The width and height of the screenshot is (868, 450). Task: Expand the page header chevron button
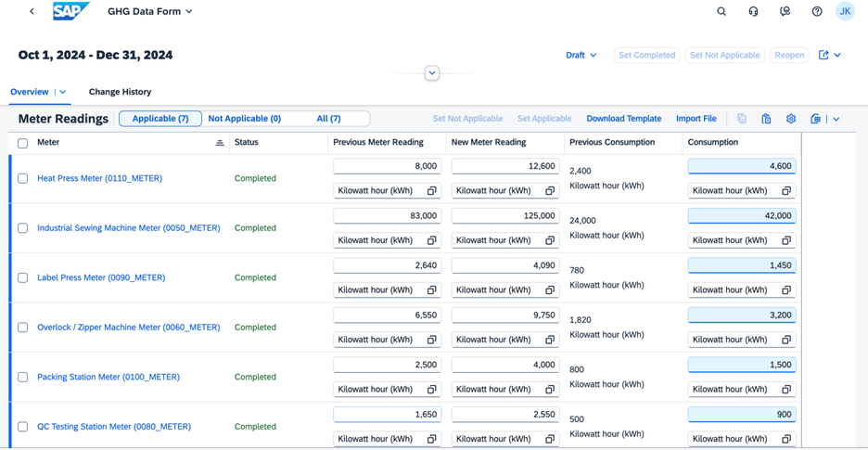point(432,73)
